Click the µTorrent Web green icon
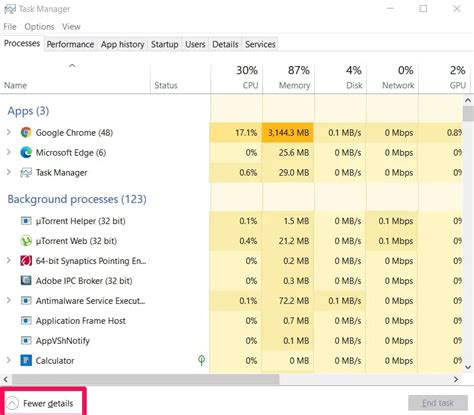This screenshot has width=474, height=415. pos(26,241)
